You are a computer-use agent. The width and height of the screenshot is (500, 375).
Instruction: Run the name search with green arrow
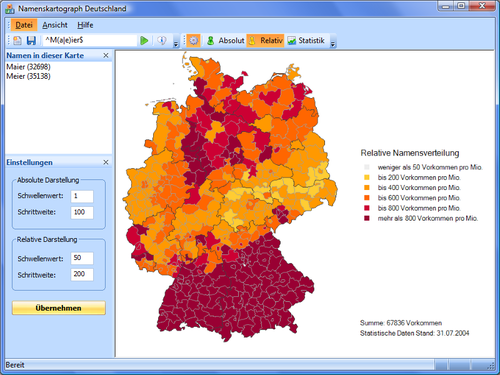(x=144, y=41)
